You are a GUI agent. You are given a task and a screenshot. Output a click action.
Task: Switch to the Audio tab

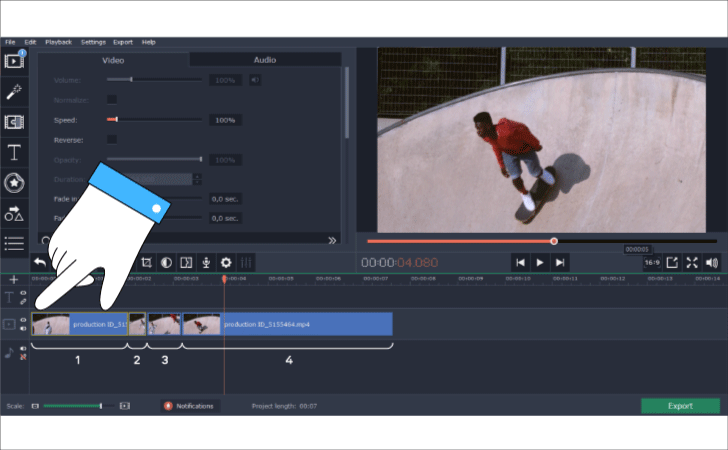264,60
